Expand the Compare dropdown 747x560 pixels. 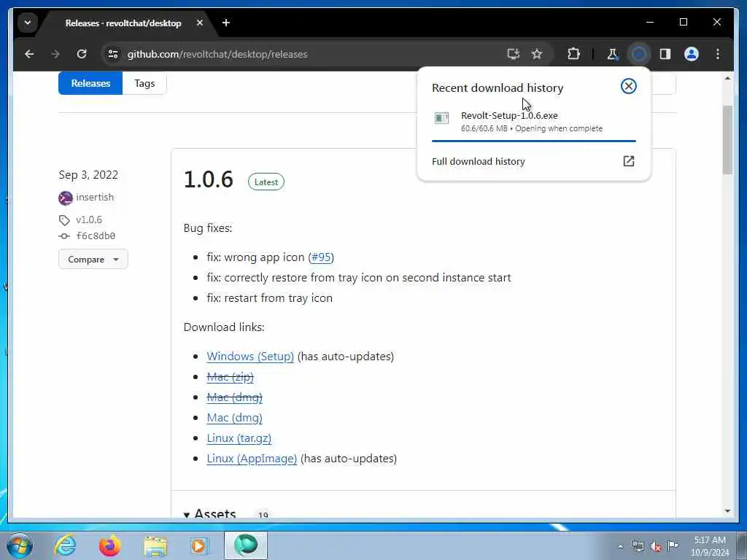point(93,259)
